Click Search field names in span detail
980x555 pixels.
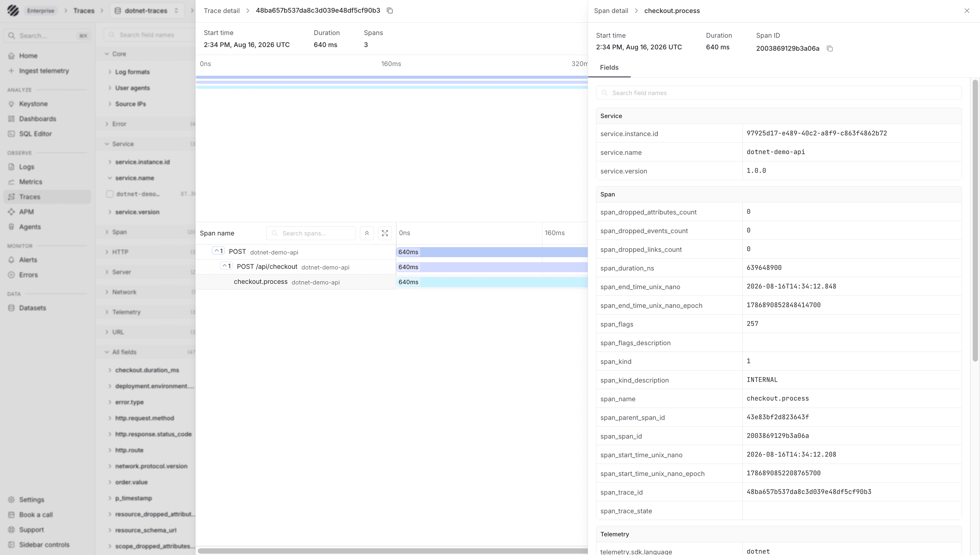click(778, 93)
